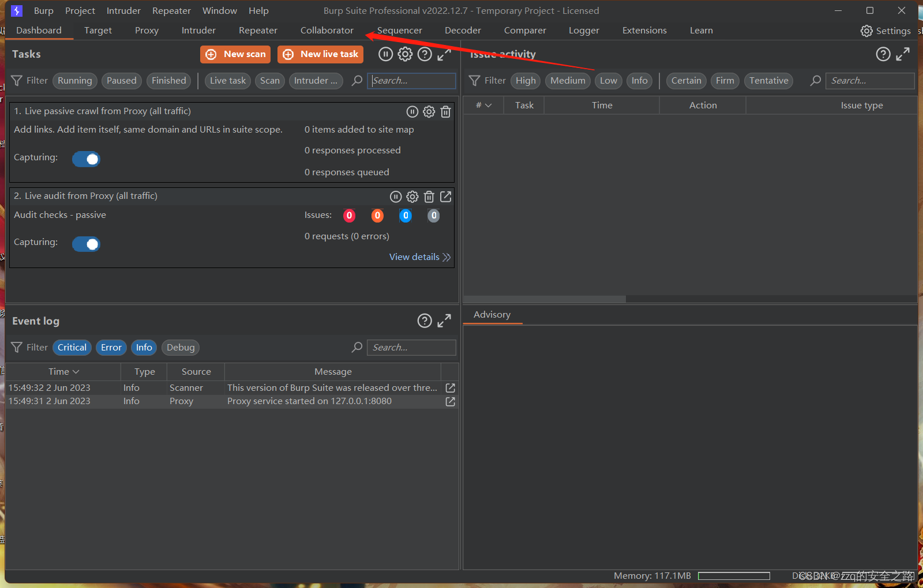
Task: Open help for the Event log
Action: 425,321
